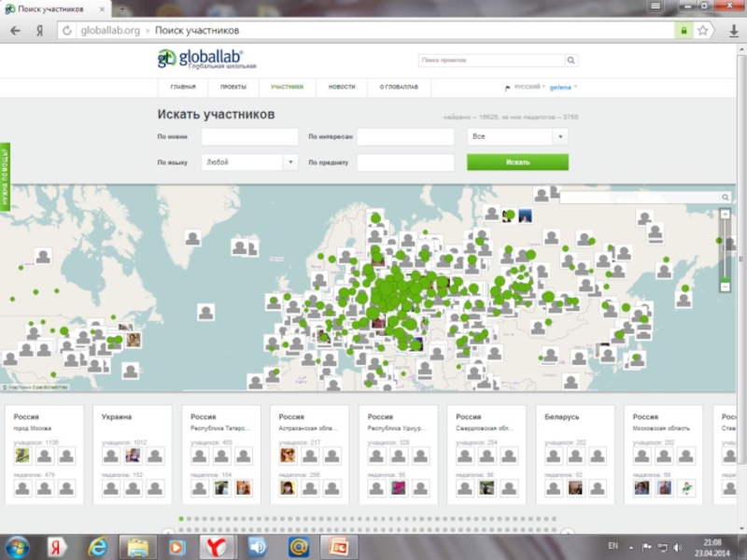Expand the 'Любой' language dropdown
Image resolution: width=747 pixels, height=560 pixels.
tap(290, 162)
